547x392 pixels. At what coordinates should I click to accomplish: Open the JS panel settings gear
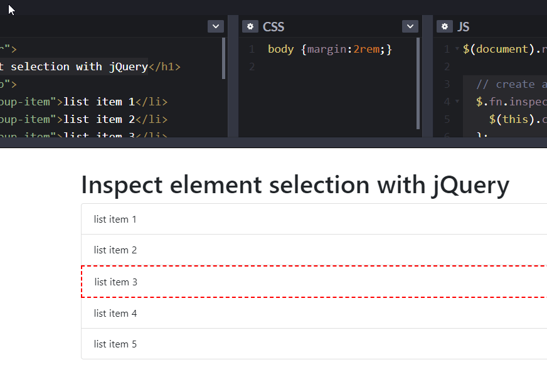[444, 26]
